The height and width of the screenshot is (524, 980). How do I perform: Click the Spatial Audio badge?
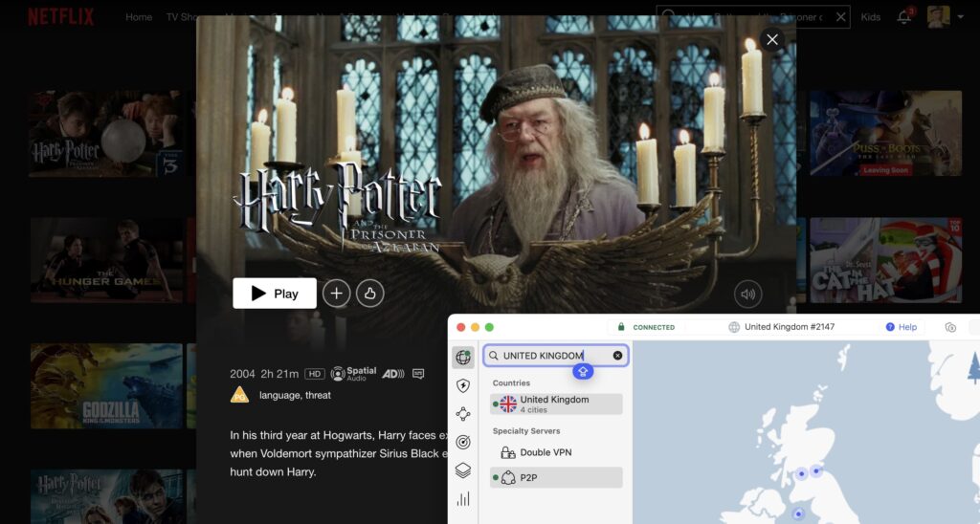point(354,374)
